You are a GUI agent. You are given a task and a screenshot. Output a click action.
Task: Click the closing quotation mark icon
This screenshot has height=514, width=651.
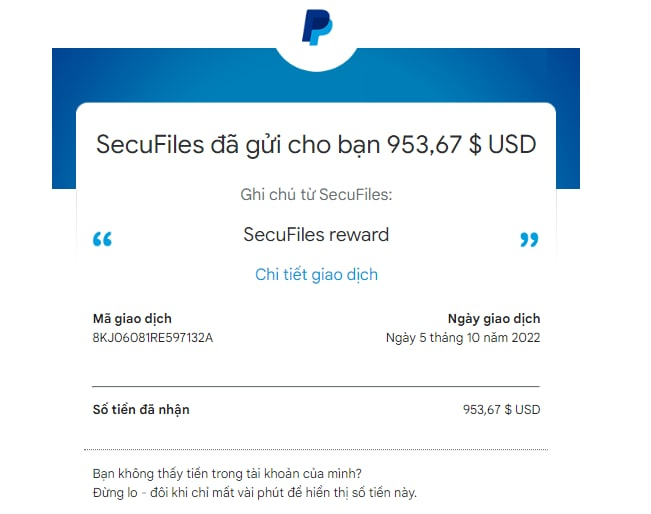point(529,239)
